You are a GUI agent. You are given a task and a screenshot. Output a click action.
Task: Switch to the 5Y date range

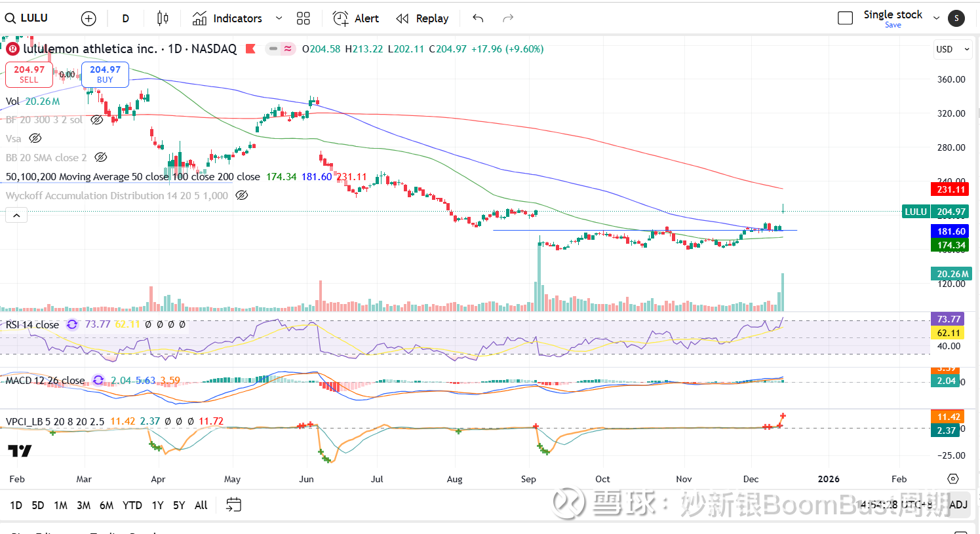point(179,505)
